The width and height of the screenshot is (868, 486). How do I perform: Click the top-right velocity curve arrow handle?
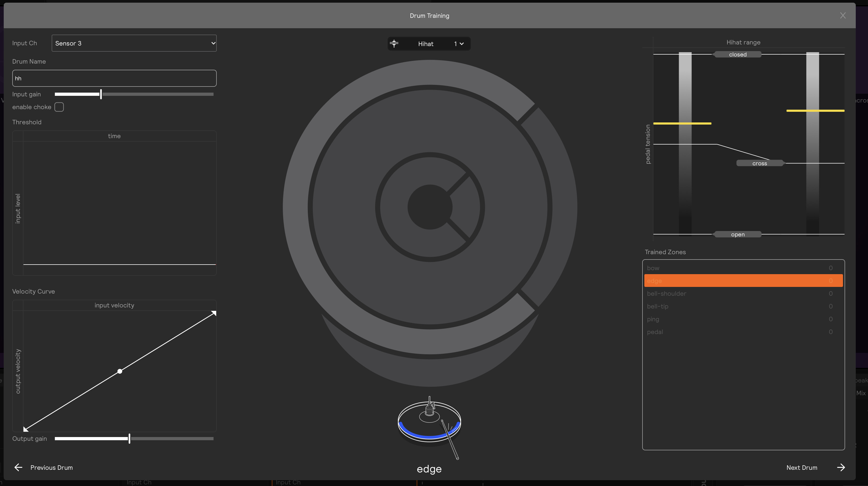point(214,313)
